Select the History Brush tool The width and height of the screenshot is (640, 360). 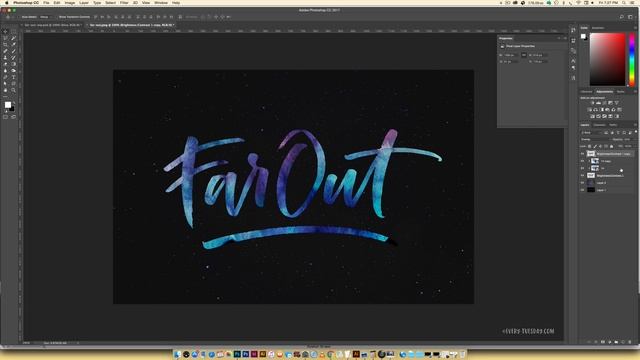pyautogui.click(x=13, y=58)
